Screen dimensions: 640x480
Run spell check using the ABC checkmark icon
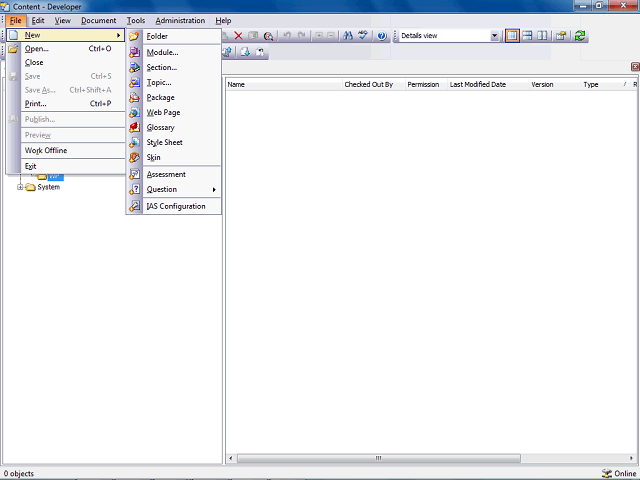click(x=363, y=36)
